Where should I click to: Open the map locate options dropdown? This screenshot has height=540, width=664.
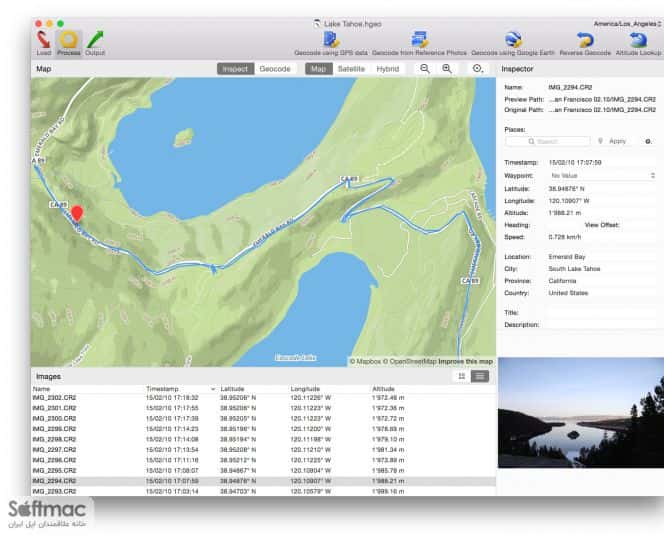pos(478,69)
